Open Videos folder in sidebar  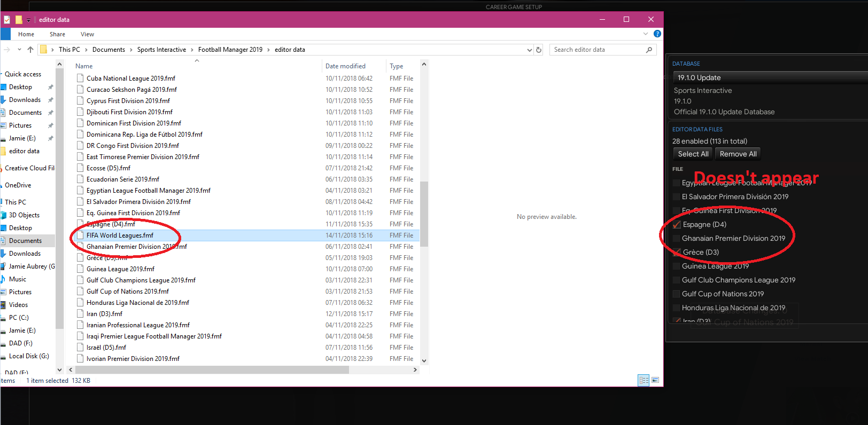pyautogui.click(x=18, y=305)
